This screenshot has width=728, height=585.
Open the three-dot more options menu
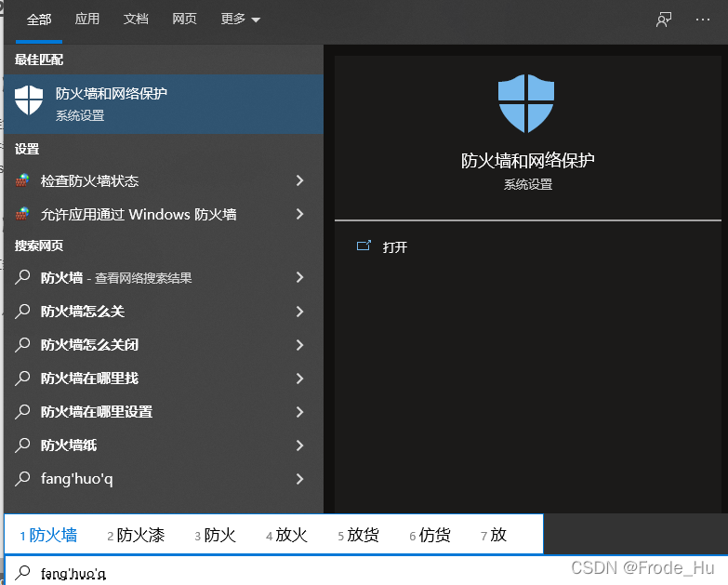[x=703, y=20]
